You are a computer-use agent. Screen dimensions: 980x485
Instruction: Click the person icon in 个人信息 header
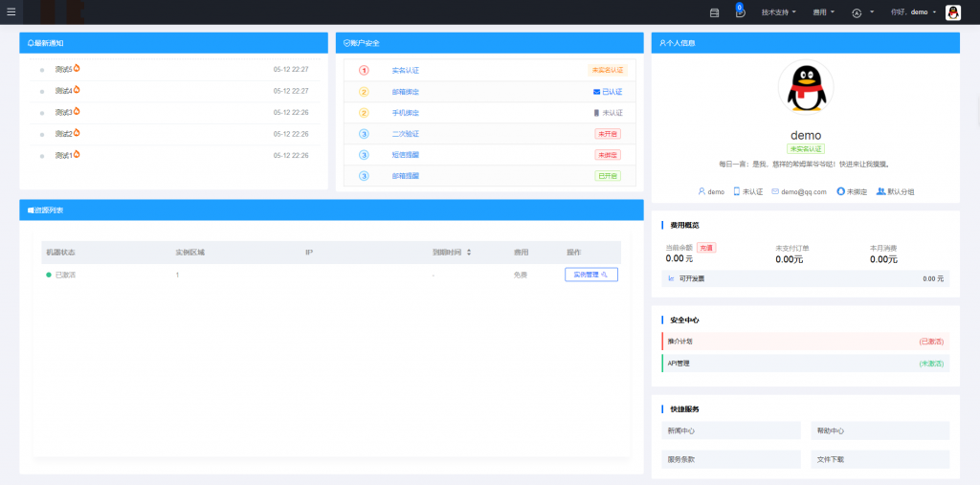pos(662,43)
